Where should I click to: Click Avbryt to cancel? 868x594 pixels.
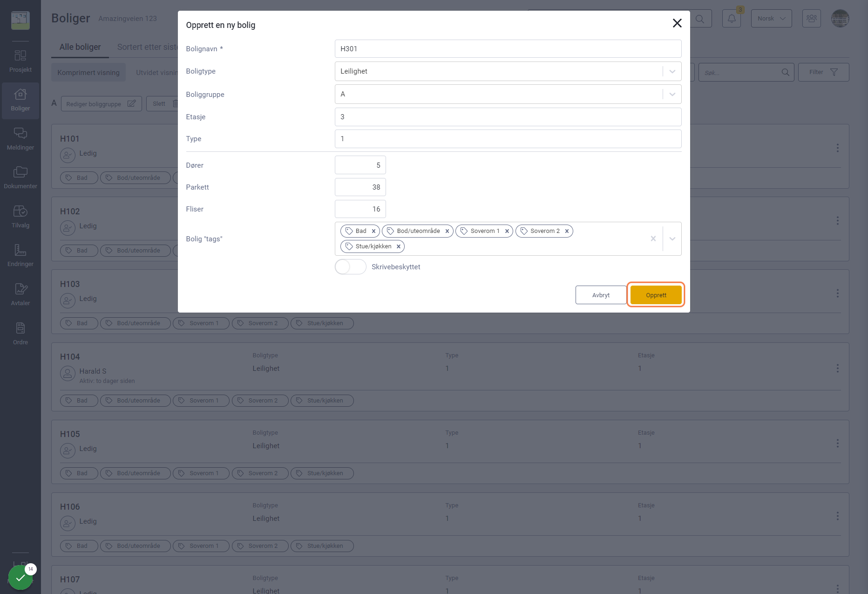point(601,295)
